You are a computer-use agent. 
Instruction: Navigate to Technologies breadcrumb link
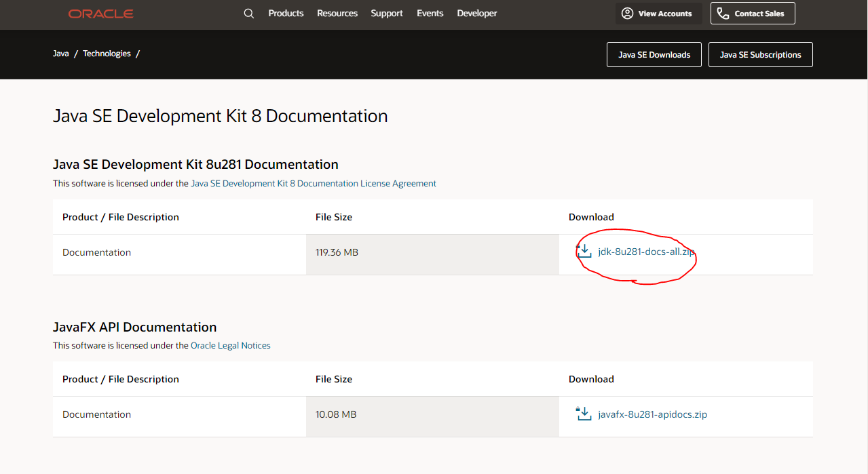(107, 54)
